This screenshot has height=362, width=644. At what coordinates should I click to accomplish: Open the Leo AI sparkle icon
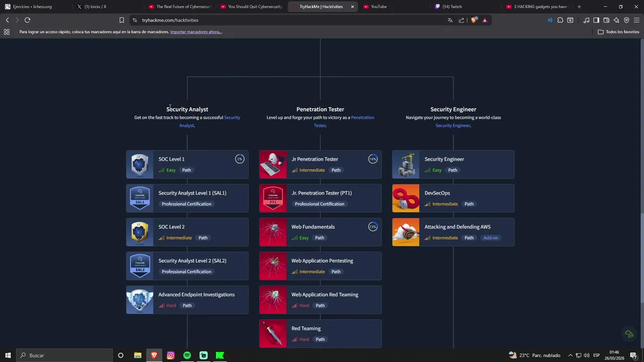616,20
